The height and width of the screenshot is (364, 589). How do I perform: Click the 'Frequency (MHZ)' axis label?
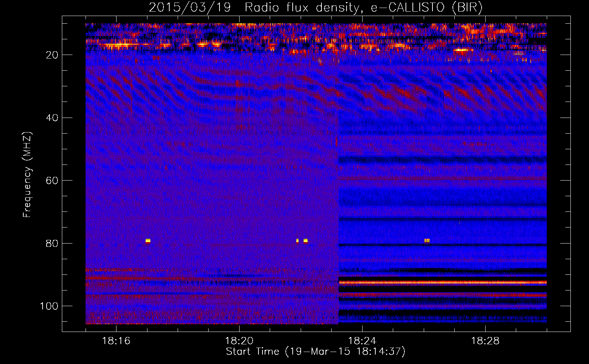tap(27, 175)
